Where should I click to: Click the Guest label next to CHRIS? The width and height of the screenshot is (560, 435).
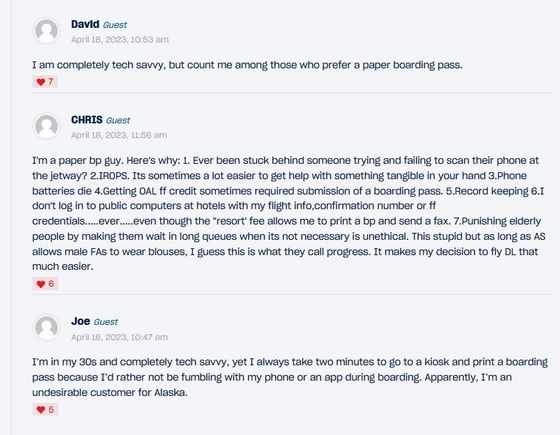[x=118, y=120]
